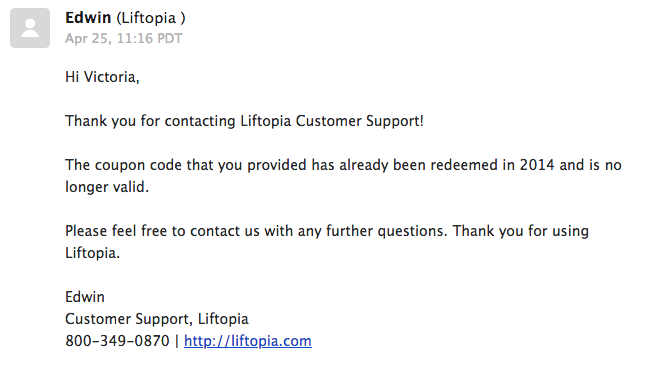The height and width of the screenshot is (391, 648).
Task: Click the signature name Edwin
Action: 85,297
